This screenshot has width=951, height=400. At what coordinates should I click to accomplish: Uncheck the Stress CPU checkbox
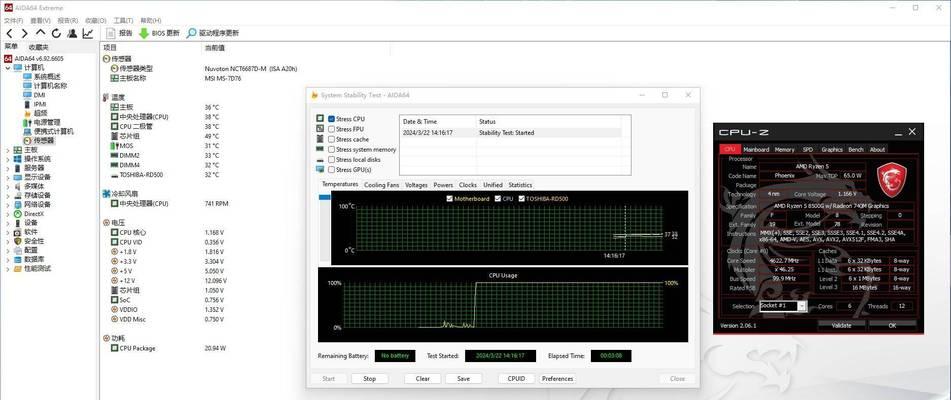(331, 119)
